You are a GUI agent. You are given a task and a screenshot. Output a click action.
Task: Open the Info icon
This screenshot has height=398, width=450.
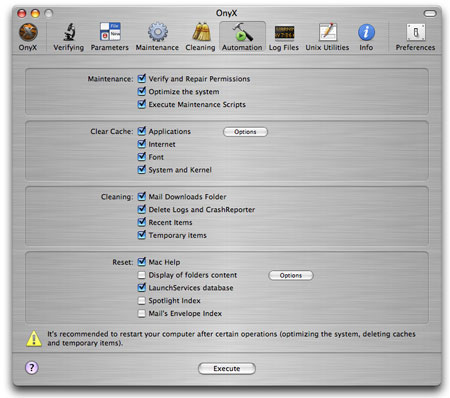point(366,32)
